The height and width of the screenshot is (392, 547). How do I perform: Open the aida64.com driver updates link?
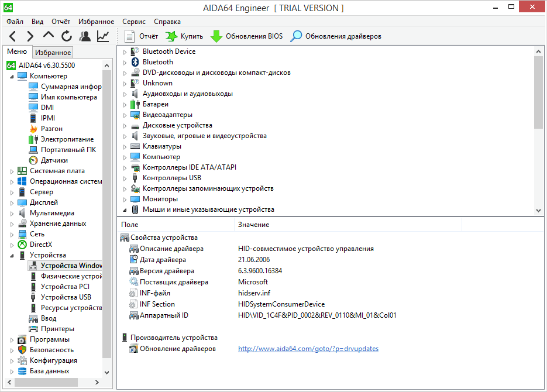pos(308,349)
